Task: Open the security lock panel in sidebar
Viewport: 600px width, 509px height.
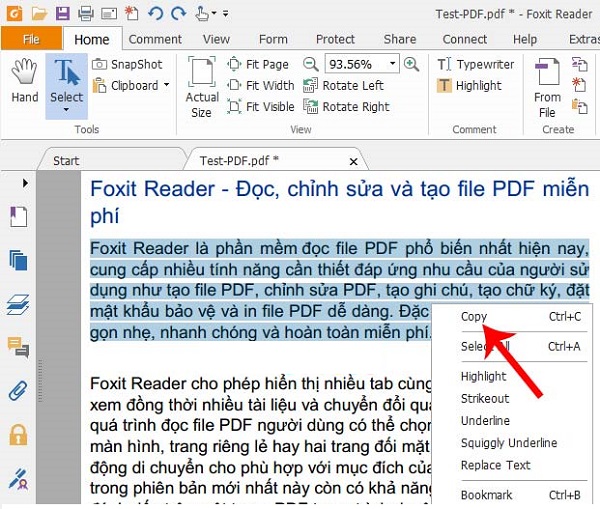Action: pos(18,435)
